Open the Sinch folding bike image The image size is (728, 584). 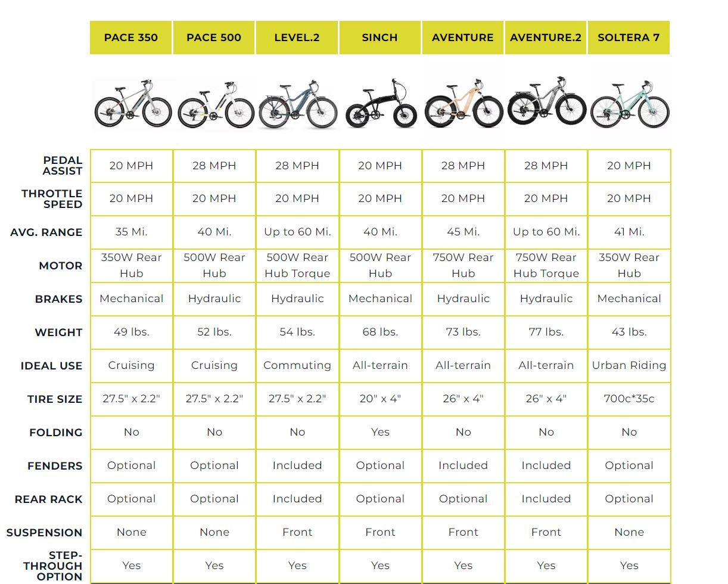click(x=380, y=103)
